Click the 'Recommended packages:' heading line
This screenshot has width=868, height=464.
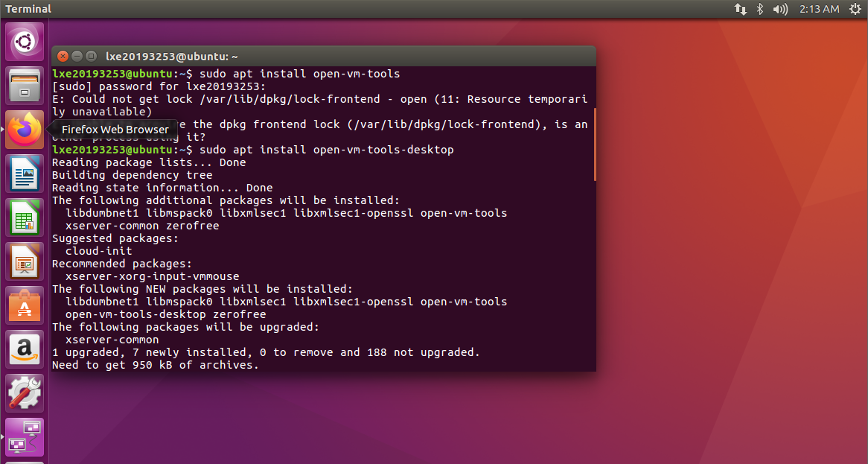pos(122,264)
